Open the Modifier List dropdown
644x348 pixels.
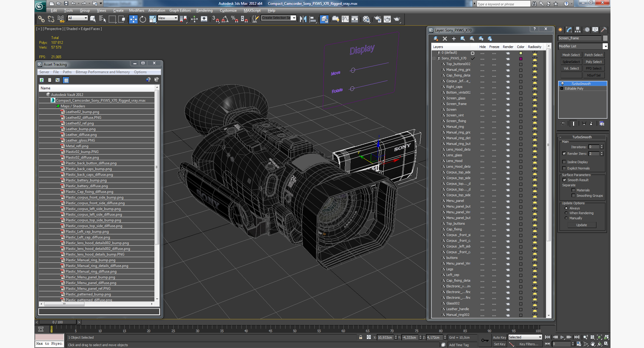click(605, 46)
